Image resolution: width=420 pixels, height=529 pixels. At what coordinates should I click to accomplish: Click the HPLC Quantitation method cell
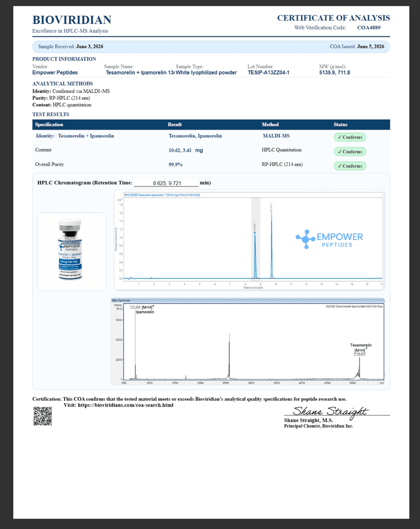[x=281, y=150]
